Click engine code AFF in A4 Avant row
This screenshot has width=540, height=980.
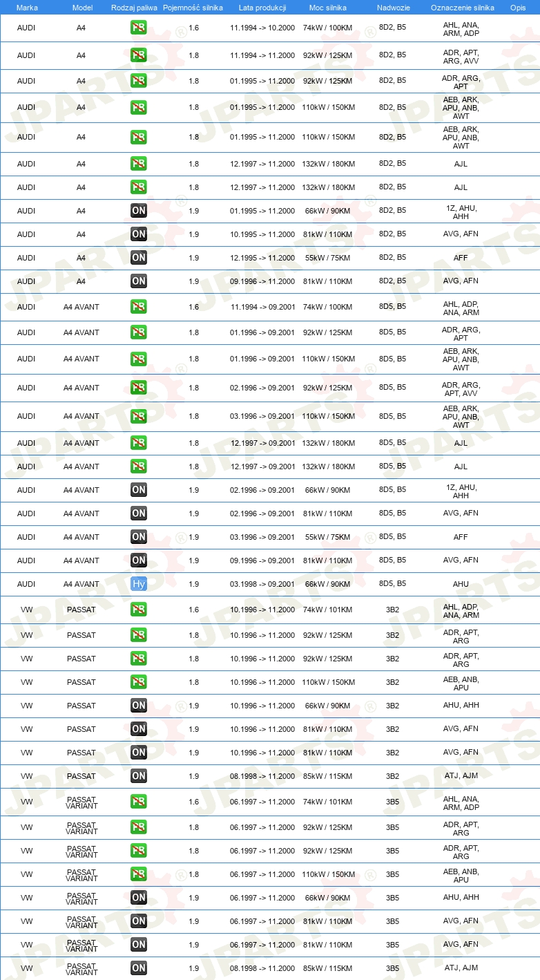click(x=461, y=537)
